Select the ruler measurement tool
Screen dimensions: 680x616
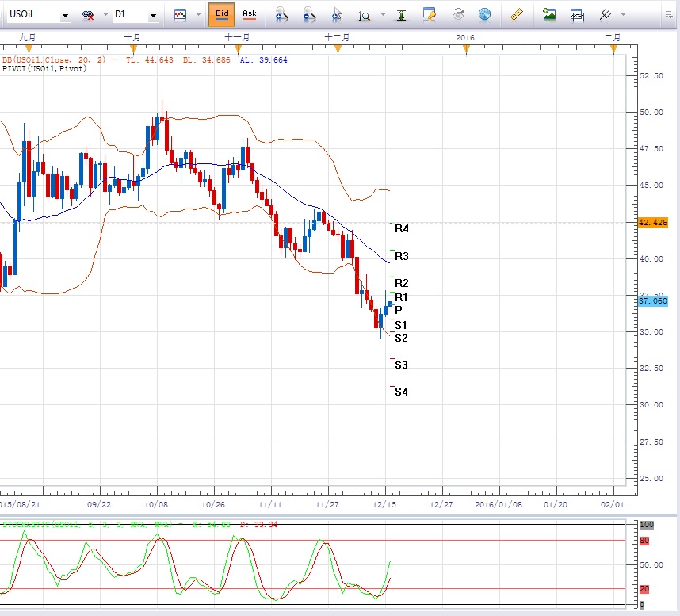pyautogui.click(x=517, y=14)
